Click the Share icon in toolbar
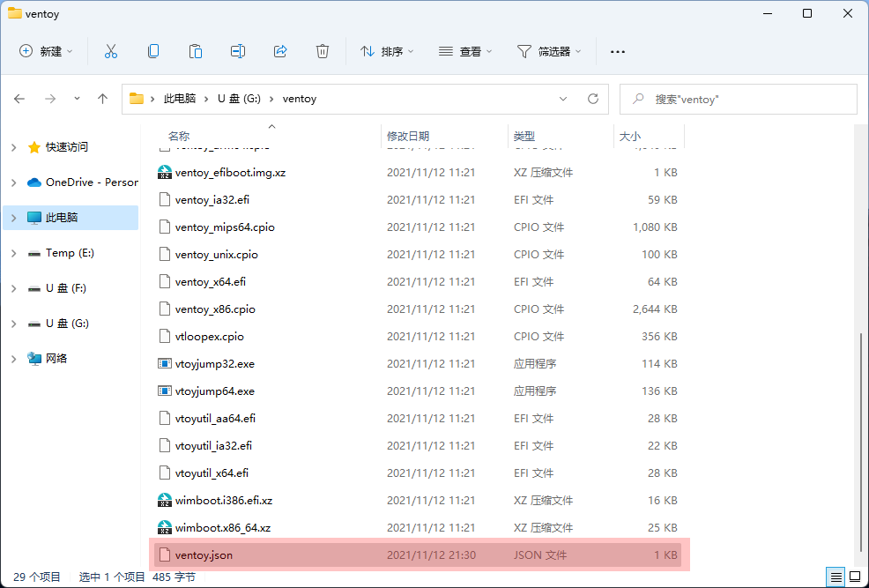The height and width of the screenshot is (588, 869). coord(280,51)
